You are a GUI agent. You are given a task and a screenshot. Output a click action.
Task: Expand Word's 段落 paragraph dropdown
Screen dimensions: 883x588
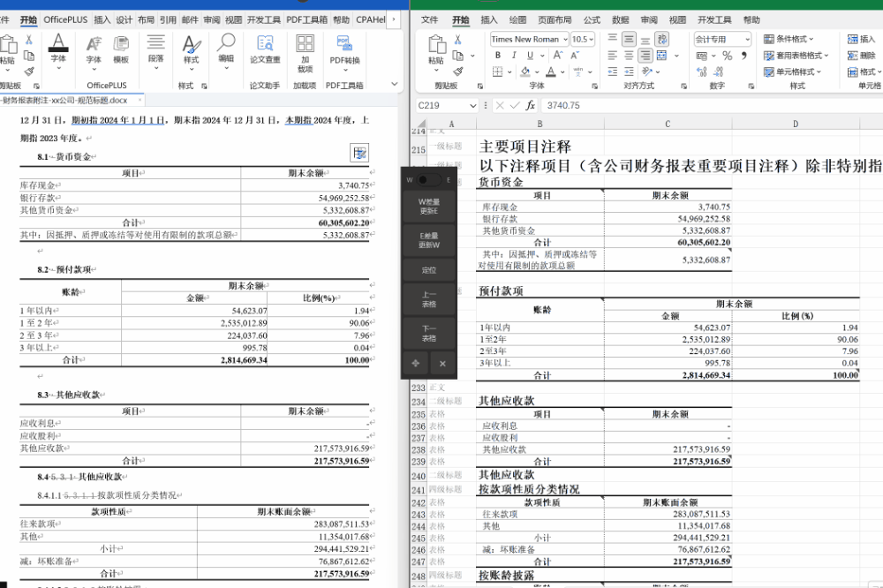click(x=156, y=69)
